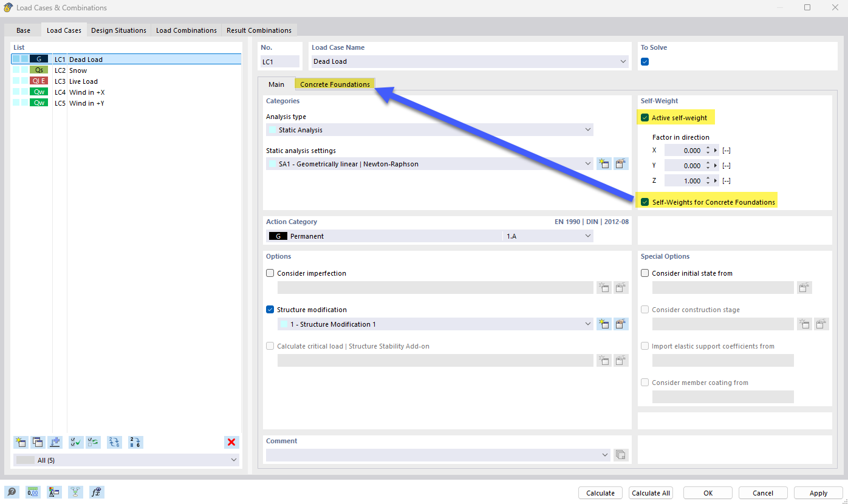Toggle Calculate critical load checkbox
Image resolution: width=848 pixels, height=504 pixels.
pos(270,346)
